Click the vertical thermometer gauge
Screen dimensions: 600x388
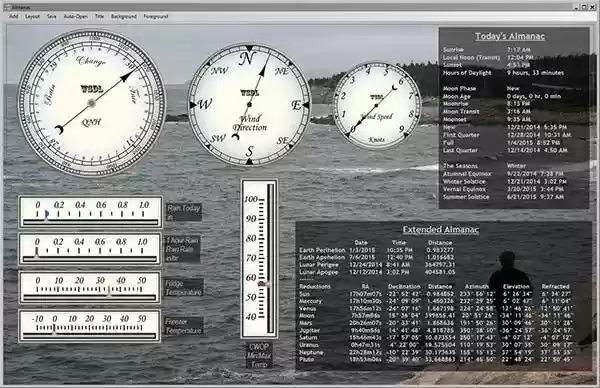[259, 259]
